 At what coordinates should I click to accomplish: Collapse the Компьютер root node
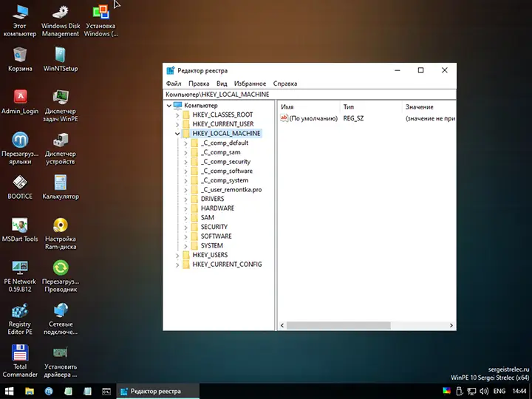[x=169, y=106]
